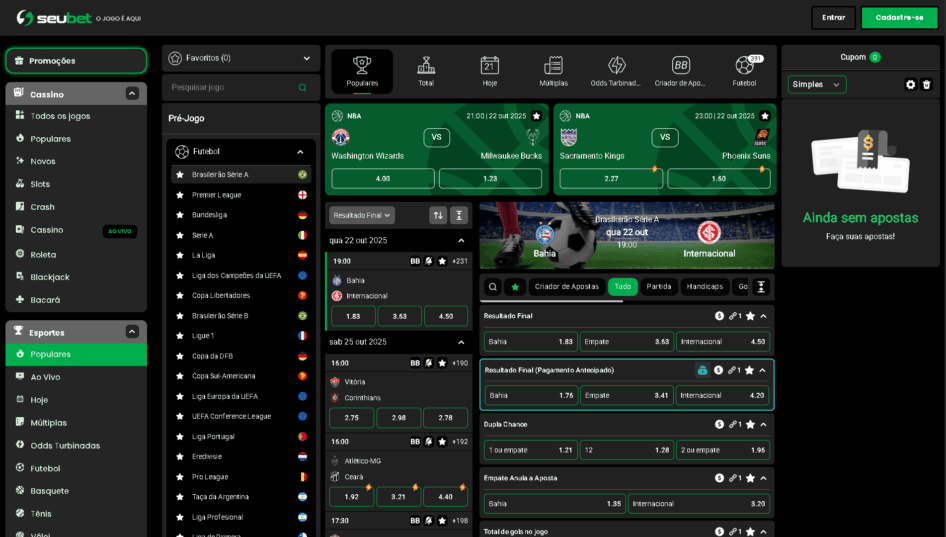Viewport: 946px width, 537px height.
Task: Open coupon settings gear icon
Action: 910,84
